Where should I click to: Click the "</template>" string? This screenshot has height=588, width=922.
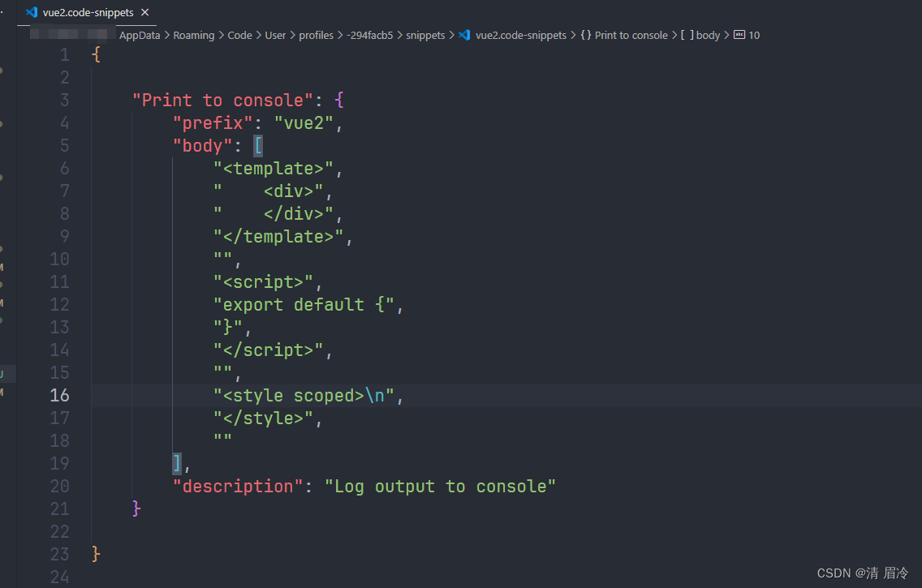[x=278, y=237]
